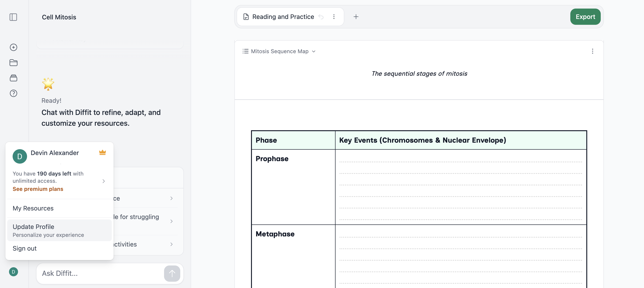Click the chevron on the suggestion ending 'ce'
The image size is (644, 288).
pos(171,198)
